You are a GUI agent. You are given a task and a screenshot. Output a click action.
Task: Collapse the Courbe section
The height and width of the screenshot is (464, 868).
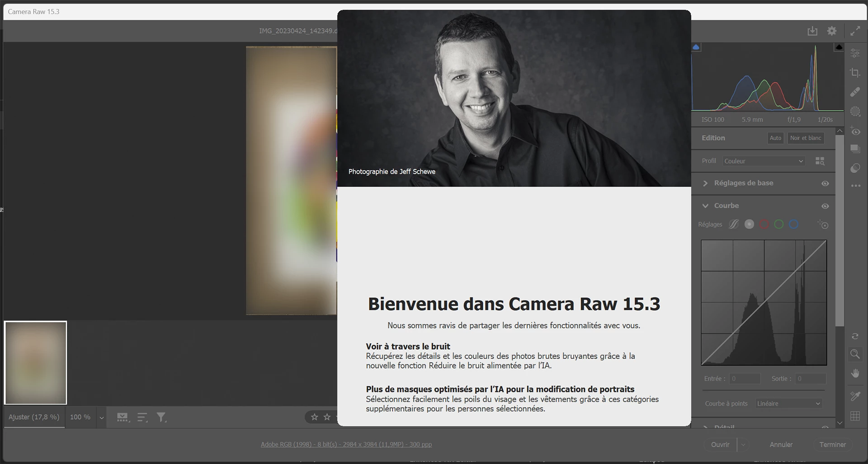[705, 206]
